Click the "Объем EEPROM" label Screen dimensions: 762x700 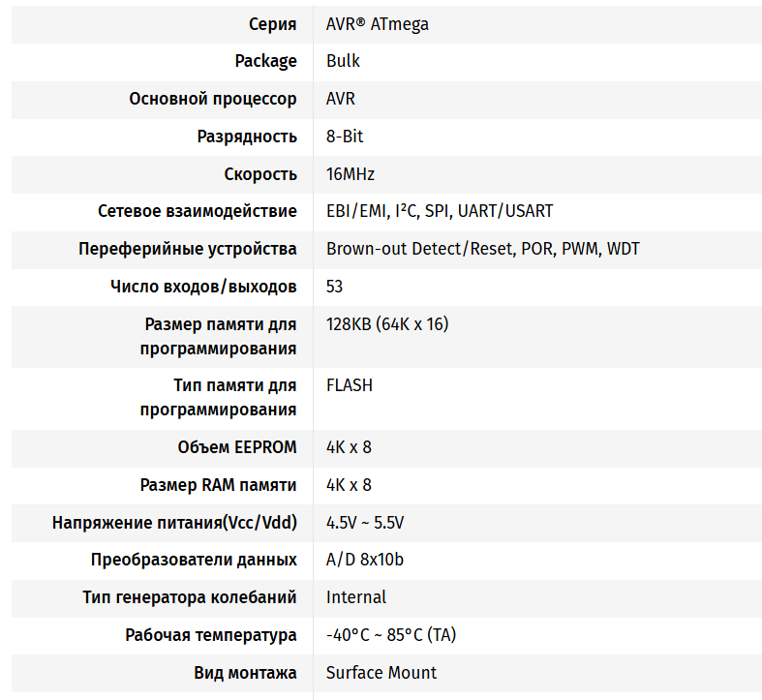(x=237, y=447)
